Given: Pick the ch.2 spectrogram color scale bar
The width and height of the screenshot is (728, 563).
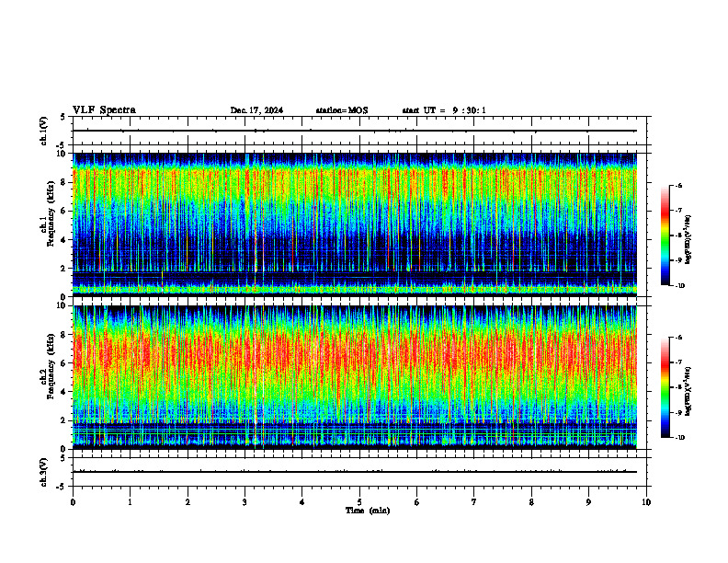Looking at the screenshot, I should 665,387.
